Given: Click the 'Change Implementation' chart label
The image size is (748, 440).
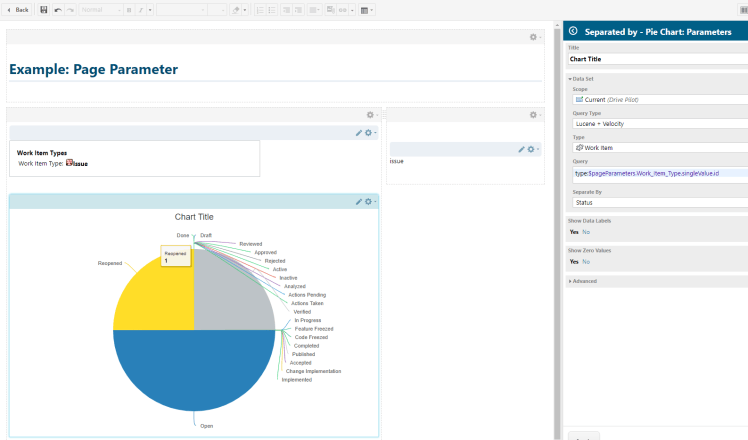Looking at the screenshot, I should (x=313, y=371).
